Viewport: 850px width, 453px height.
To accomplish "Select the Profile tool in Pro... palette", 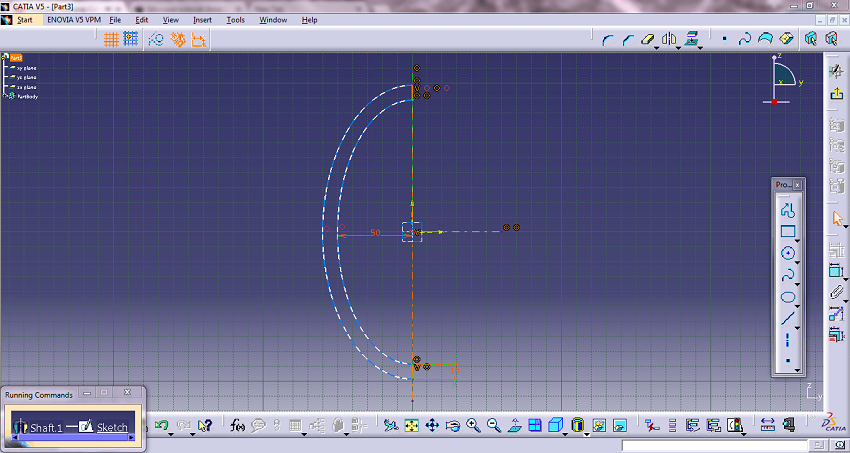I will click(788, 209).
